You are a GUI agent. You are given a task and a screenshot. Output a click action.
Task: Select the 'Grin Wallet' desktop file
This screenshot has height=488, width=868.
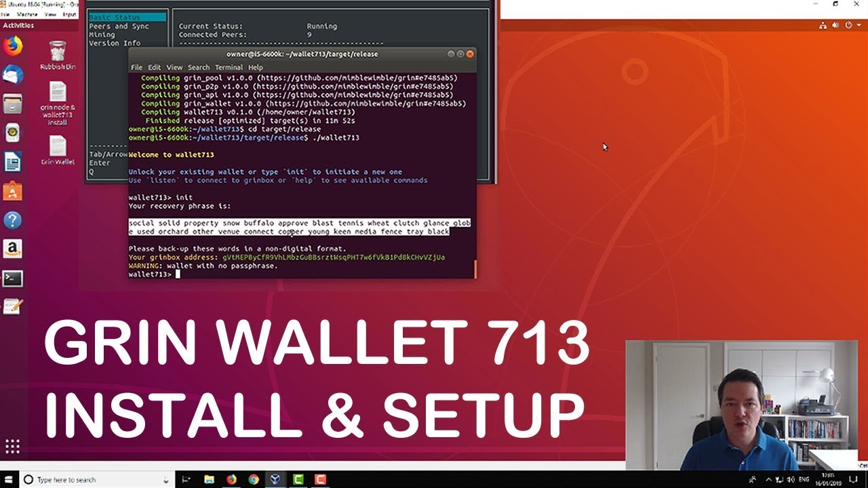pos(58,150)
